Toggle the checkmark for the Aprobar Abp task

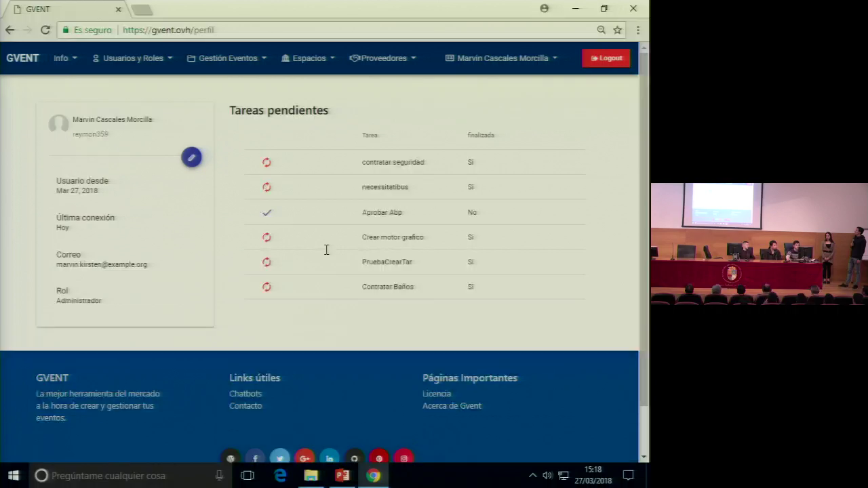click(x=267, y=212)
